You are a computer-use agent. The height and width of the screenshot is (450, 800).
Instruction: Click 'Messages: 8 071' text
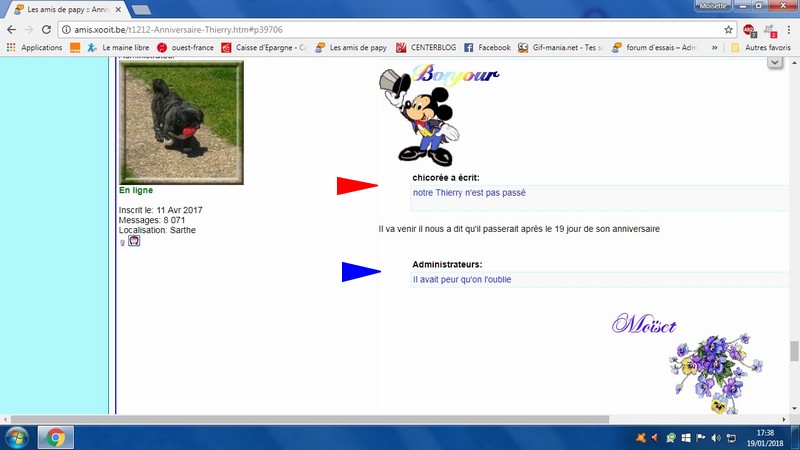(152, 220)
